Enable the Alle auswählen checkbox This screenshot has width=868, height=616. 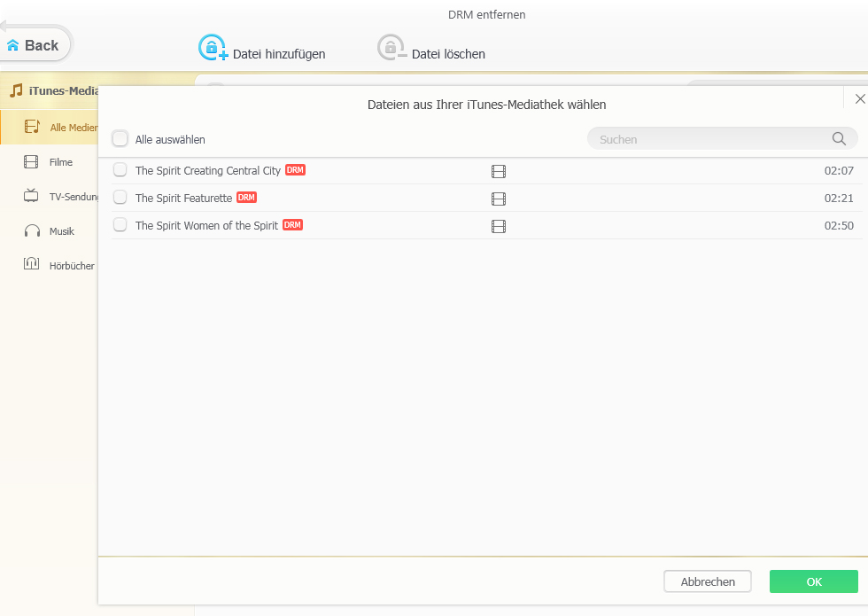coord(120,138)
